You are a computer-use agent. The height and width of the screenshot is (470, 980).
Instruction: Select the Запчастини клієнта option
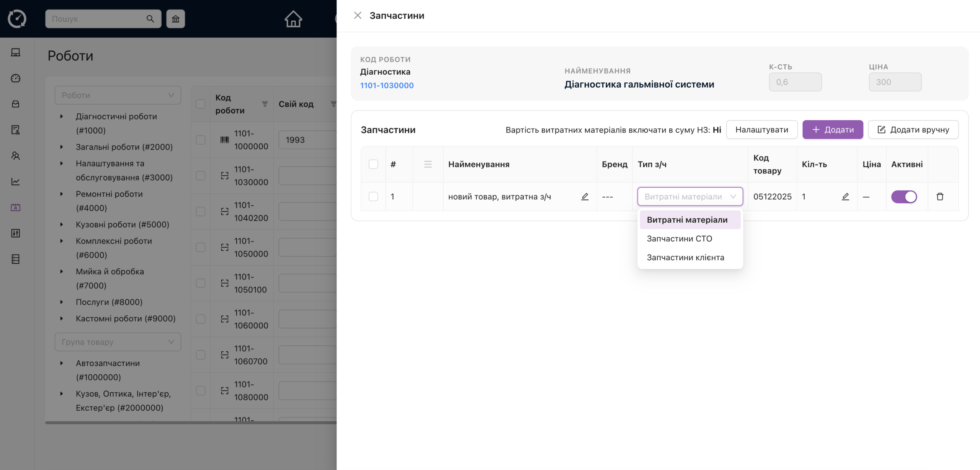pos(685,257)
